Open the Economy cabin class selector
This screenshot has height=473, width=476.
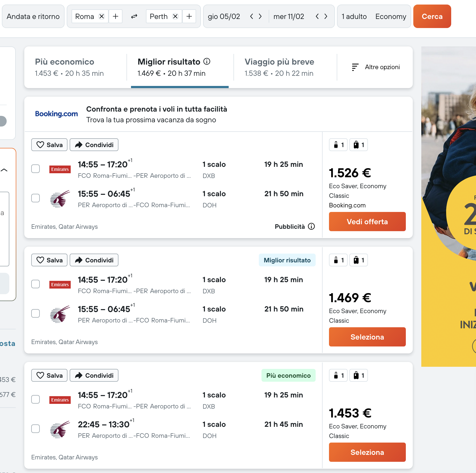pyautogui.click(x=391, y=16)
